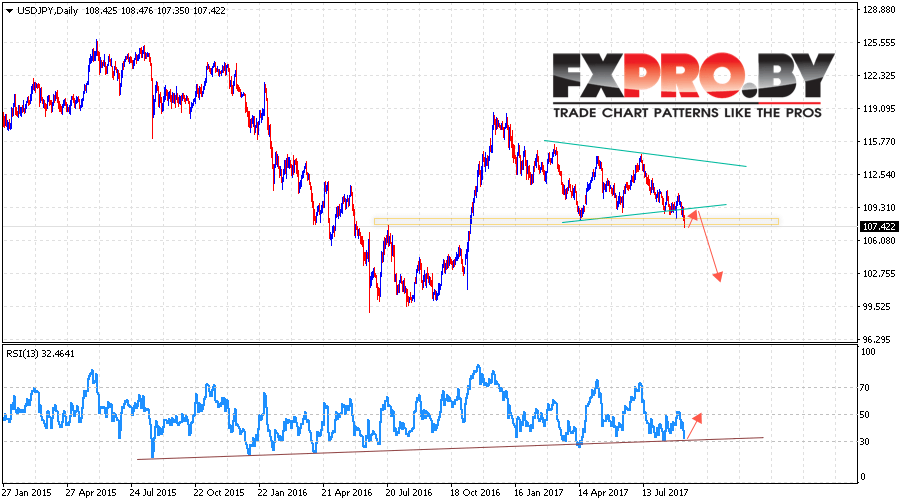This screenshot has height=504, width=900.
Task: Click the 27 Jan 2015 date label
Action: coord(28,493)
